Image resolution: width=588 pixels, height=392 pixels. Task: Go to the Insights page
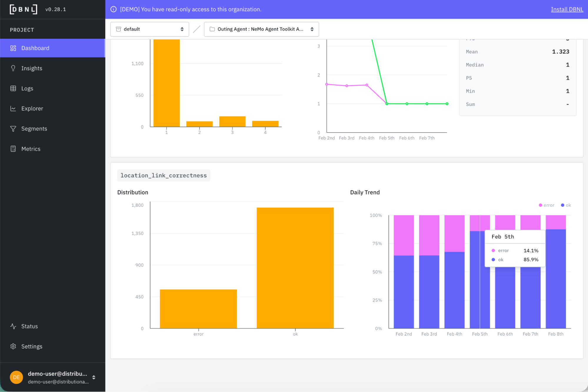pyautogui.click(x=32, y=68)
